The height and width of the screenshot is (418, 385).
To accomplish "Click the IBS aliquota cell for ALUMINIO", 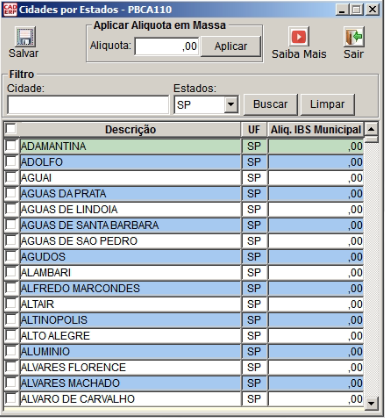I will tap(316, 351).
